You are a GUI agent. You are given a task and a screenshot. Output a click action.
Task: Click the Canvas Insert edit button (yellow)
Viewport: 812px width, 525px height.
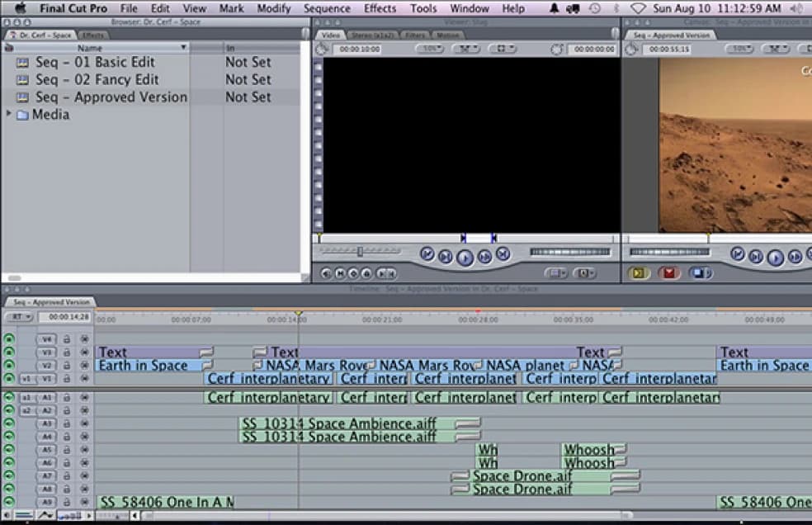tap(639, 273)
